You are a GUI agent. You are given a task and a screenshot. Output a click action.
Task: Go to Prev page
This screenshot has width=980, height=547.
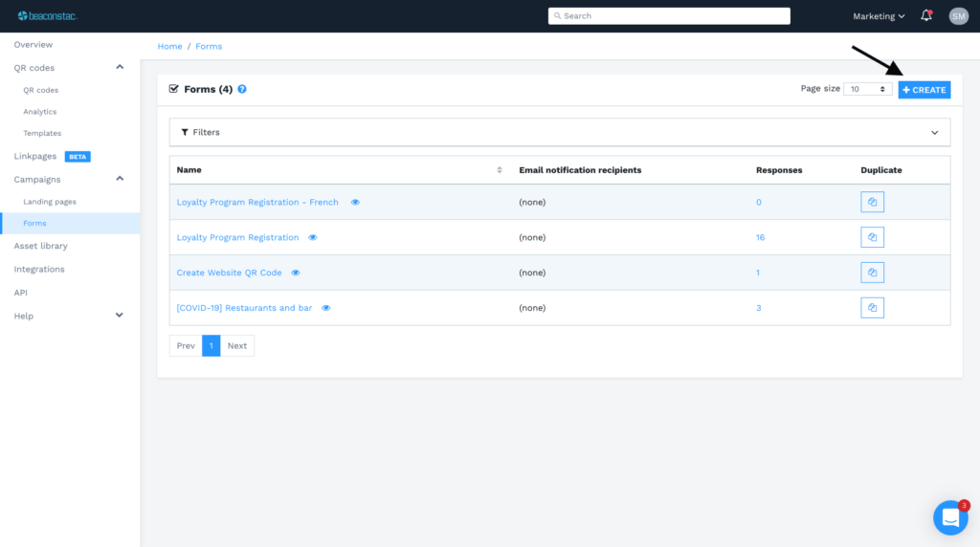point(186,345)
